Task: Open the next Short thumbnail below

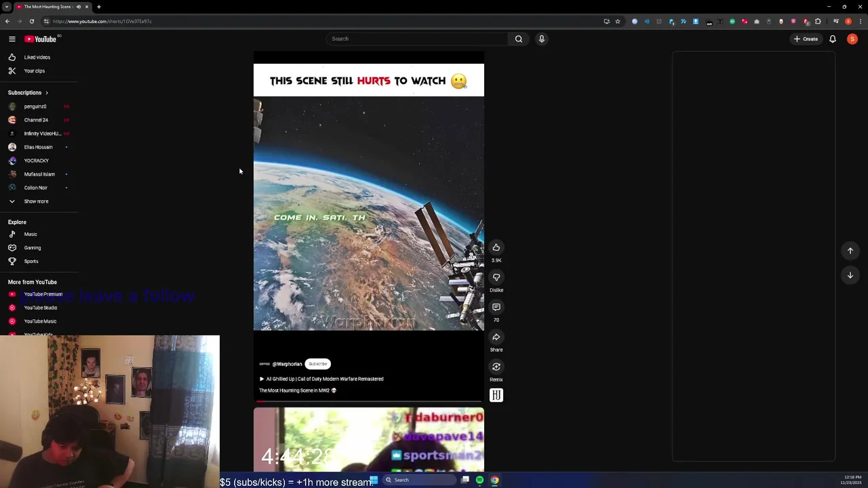Action: [369, 439]
